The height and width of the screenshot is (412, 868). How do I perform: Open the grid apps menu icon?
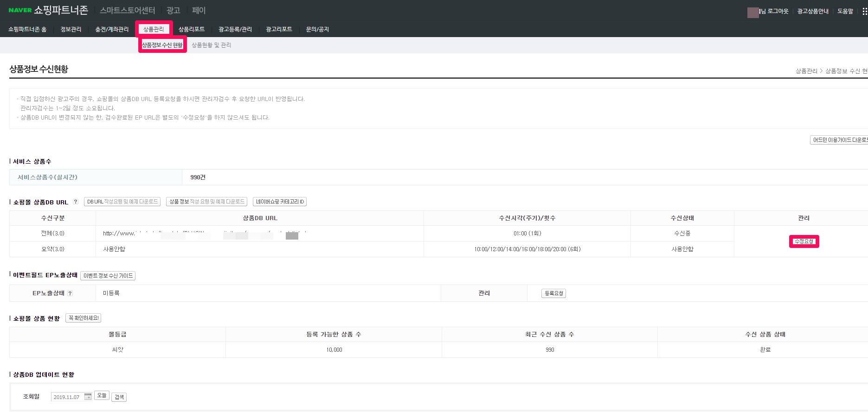pyautogui.click(x=864, y=11)
